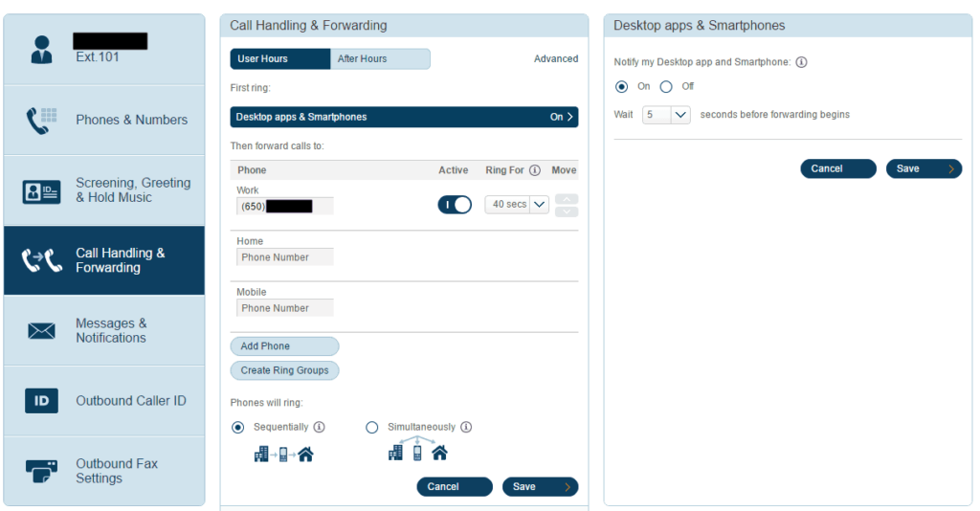Click the Add Phone button
The height and width of the screenshot is (511, 980).
tap(284, 346)
